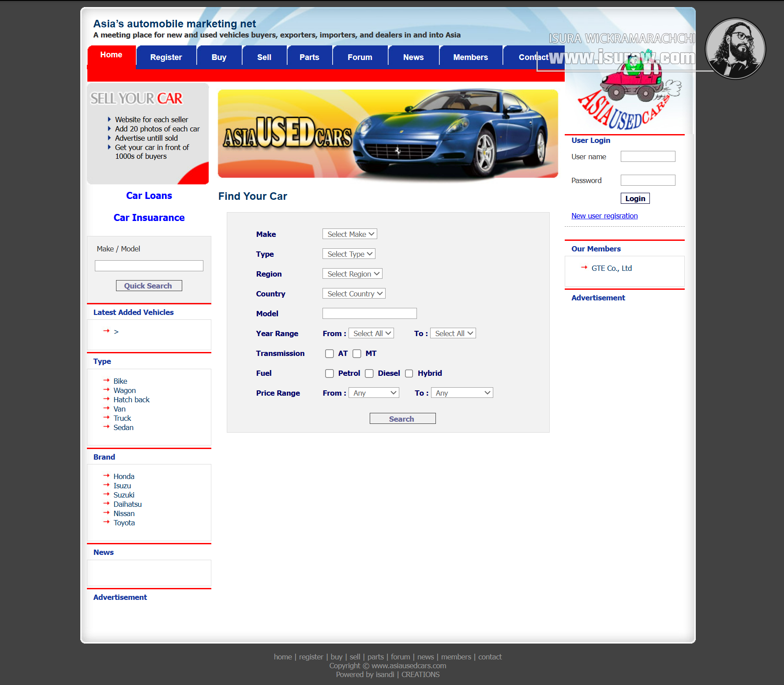Switch to the Buy tab

pyautogui.click(x=219, y=57)
